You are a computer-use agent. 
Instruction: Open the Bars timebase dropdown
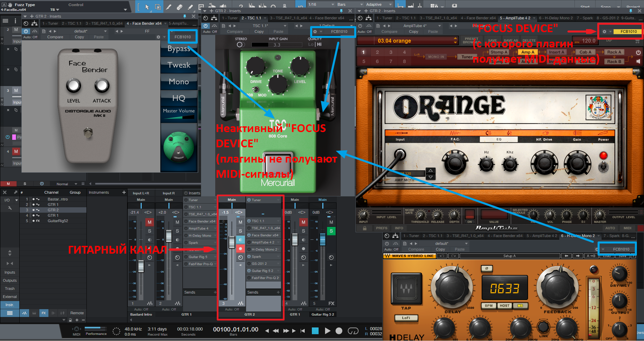(350, 4)
